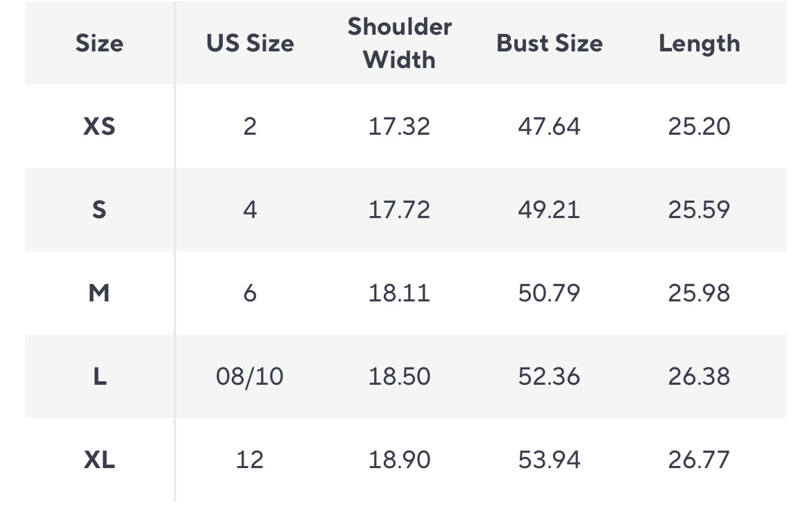
Task: Select the XS size row label
Action: (99, 126)
